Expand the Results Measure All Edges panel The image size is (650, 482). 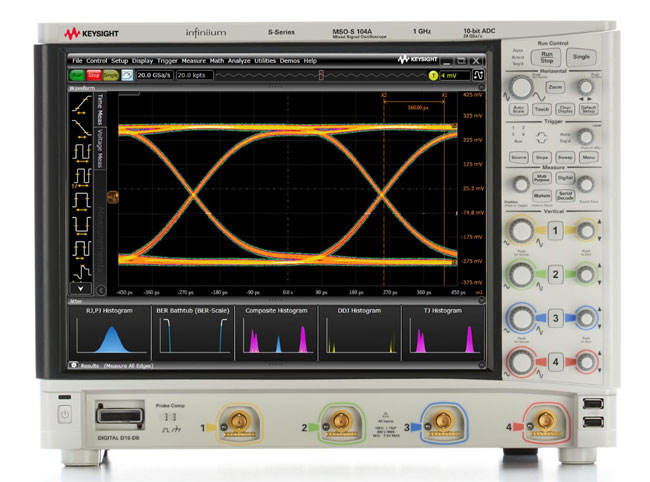pyautogui.click(x=73, y=365)
